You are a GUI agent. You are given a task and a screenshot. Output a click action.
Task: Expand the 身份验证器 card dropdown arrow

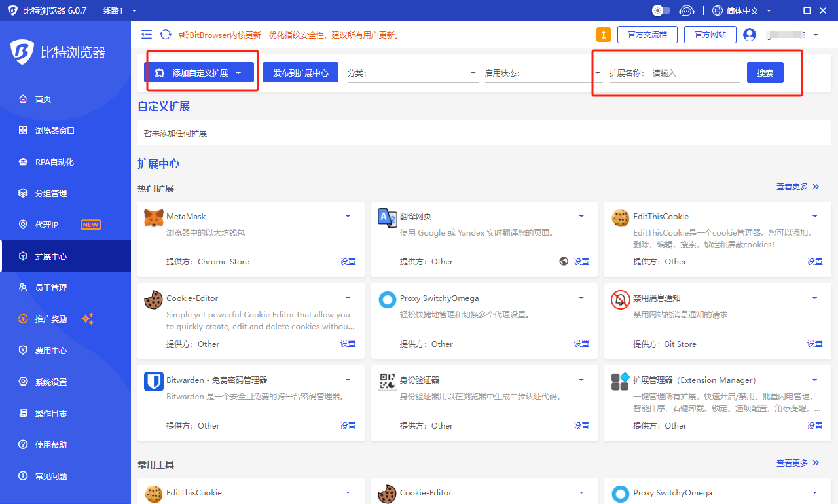[x=581, y=380]
